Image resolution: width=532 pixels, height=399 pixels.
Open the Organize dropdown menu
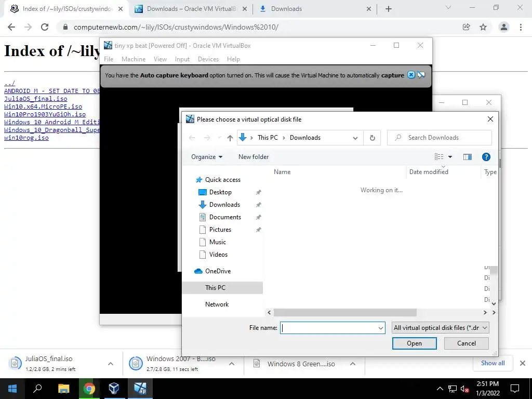(x=207, y=157)
